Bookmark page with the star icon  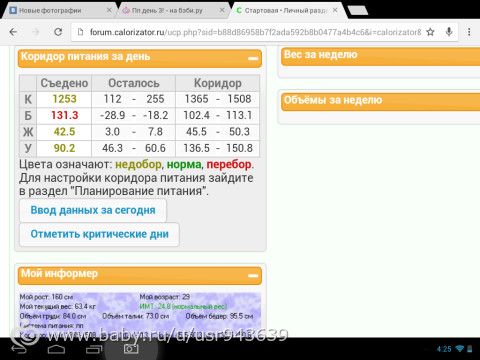[x=430, y=32]
